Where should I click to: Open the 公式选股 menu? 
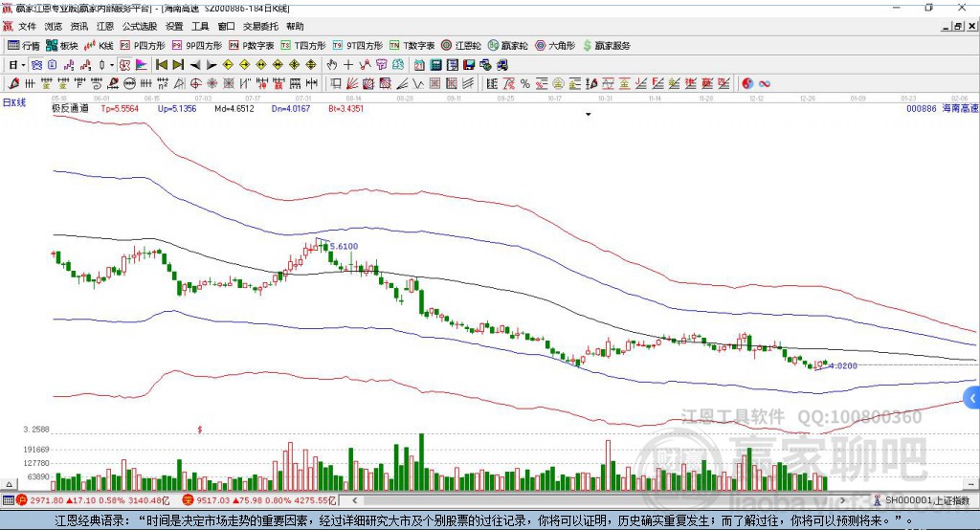click(x=140, y=26)
